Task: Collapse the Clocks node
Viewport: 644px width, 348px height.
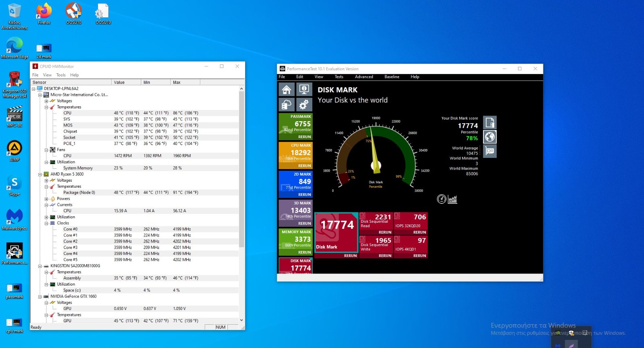Action: (46, 223)
